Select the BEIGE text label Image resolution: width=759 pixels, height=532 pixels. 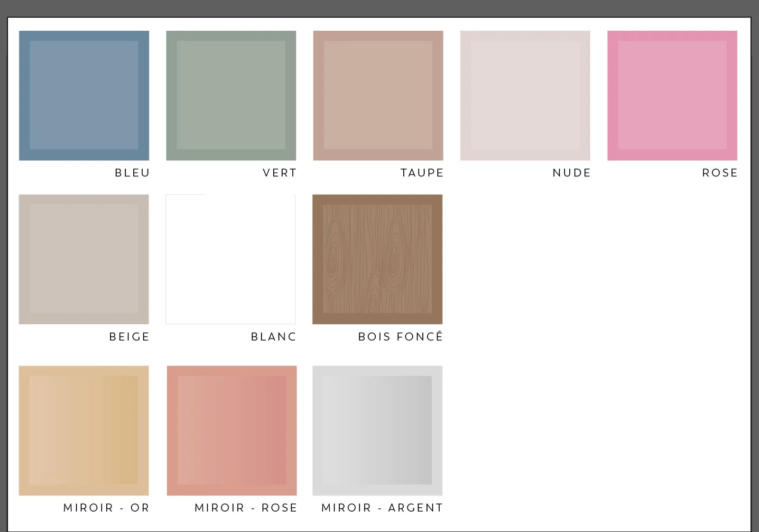130,337
